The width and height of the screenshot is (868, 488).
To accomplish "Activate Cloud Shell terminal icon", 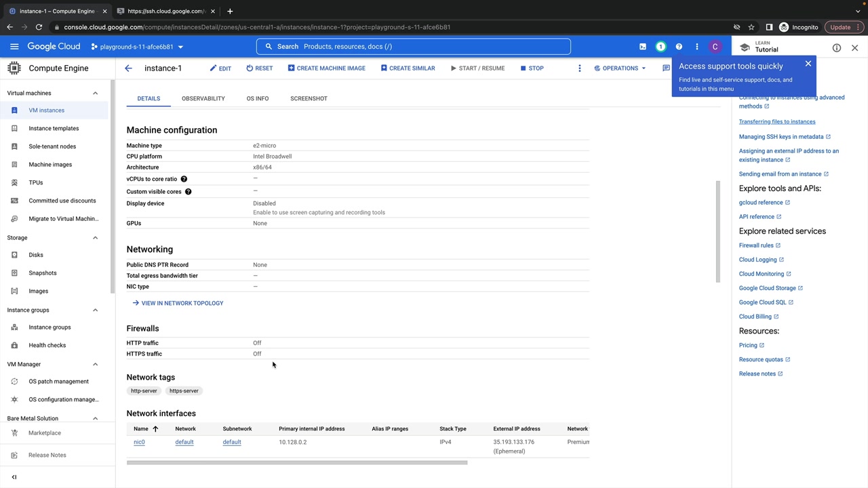I will pyautogui.click(x=643, y=47).
